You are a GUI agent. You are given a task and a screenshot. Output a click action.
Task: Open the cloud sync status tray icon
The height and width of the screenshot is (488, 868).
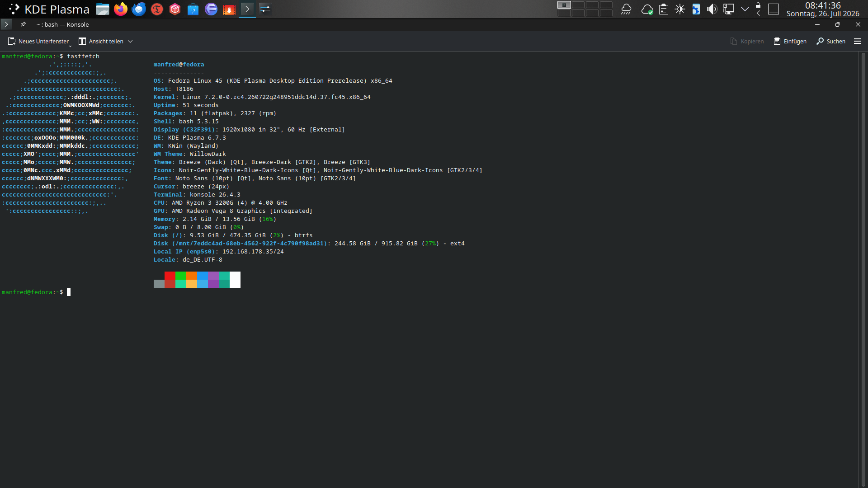(x=647, y=9)
